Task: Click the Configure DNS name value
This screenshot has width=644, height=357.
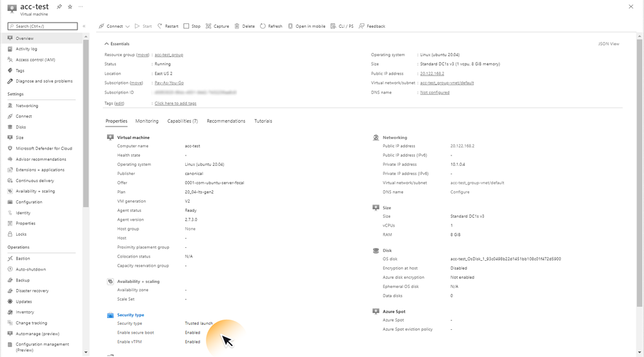Action: 459,192
